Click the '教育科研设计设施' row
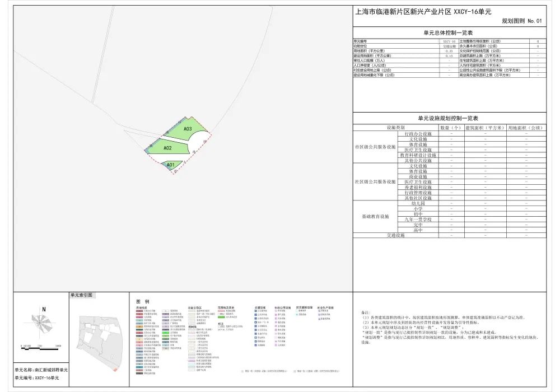The height and width of the screenshot is (392, 560). pos(472,155)
